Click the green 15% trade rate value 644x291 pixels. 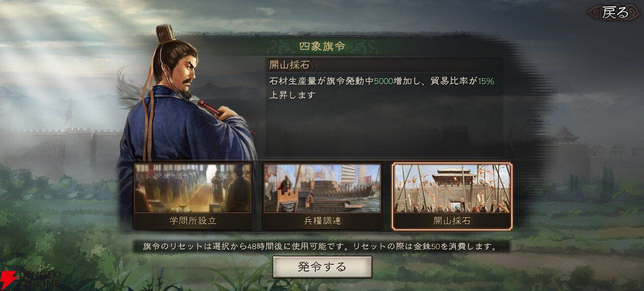tap(486, 81)
